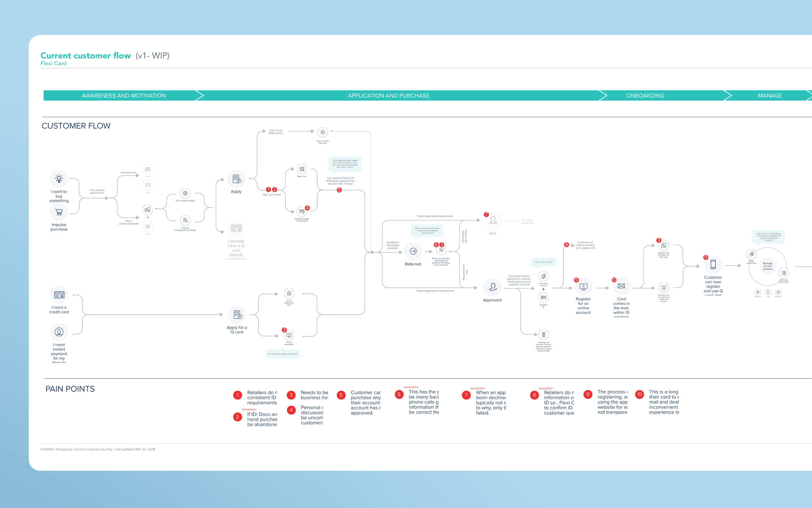The height and width of the screenshot is (508, 812).
Task: Click the 'Sign up in store' label
Action: point(272,195)
